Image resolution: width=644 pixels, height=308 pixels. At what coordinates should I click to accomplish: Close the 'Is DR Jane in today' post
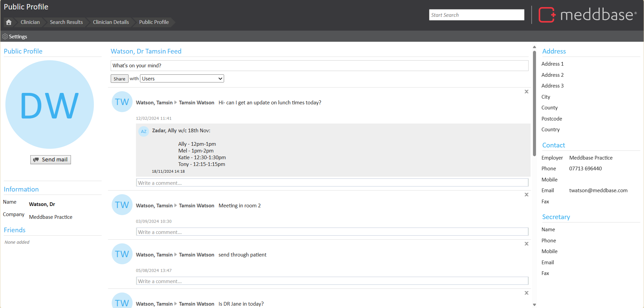pos(527,293)
